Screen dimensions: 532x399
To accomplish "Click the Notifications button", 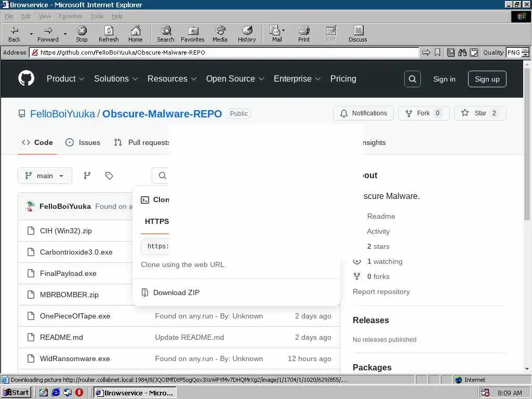I will click(363, 113).
